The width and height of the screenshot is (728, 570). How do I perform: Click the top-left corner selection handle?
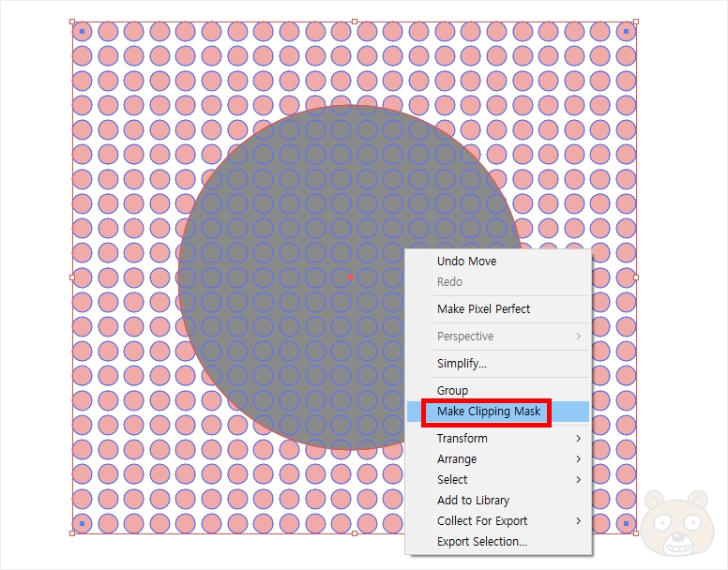click(x=72, y=22)
